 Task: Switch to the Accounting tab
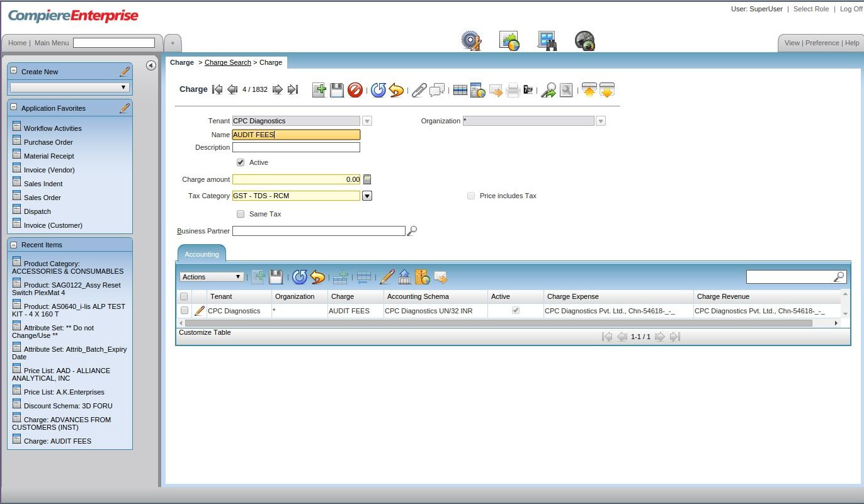[x=202, y=254]
